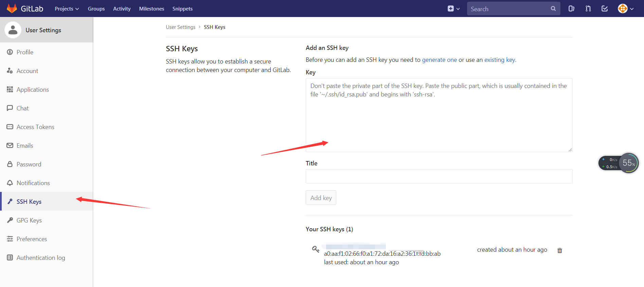The width and height of the screenshot is (644, 287).
Task: Click User Settings breadcrumb link
Action: [x=181, y=27]
